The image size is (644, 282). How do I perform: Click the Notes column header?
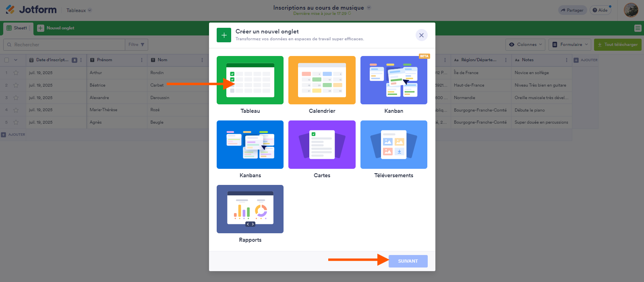[542, 60]
